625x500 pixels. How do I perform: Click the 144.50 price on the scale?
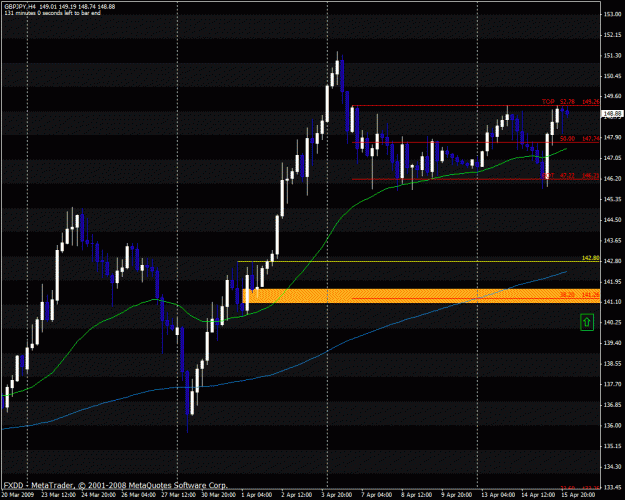tap(613, 220)
